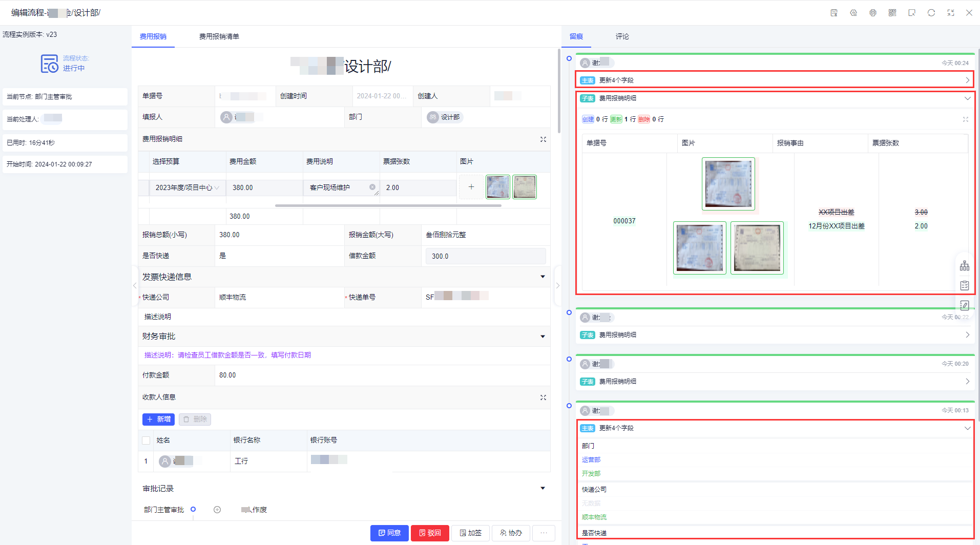This screenshot has width=980, height=545.
Task: Clear the 客户现场维护 text field
Action: (x=372, y=187)
